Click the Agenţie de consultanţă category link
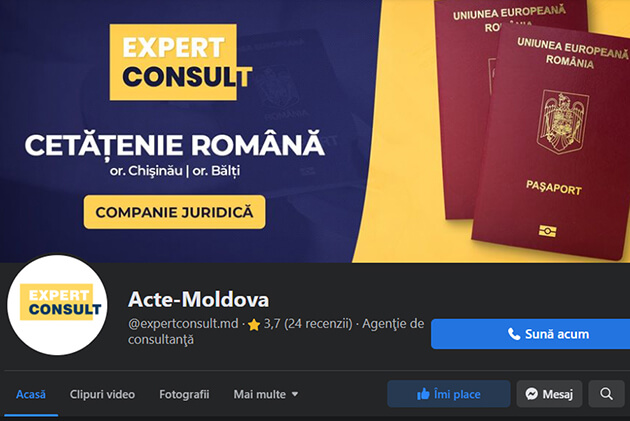 point(276,332)
